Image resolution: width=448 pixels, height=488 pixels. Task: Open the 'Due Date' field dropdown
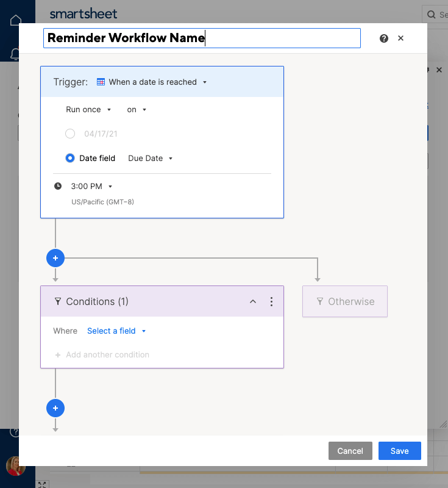150,158
